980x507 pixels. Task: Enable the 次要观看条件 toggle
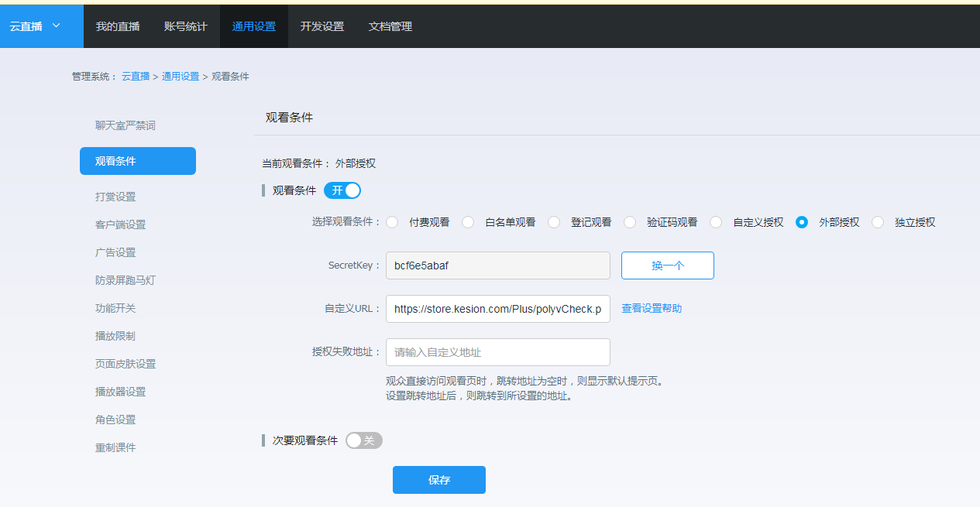pos(363,439)
